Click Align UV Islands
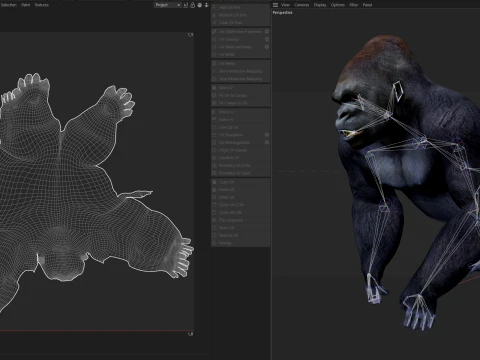Screen dimensions: 480x360 coord(240,150)
